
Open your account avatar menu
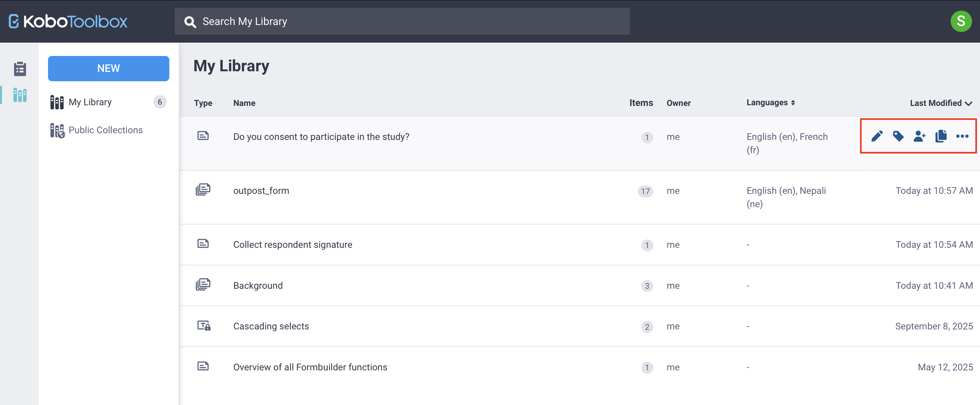(x=961, y=21)
